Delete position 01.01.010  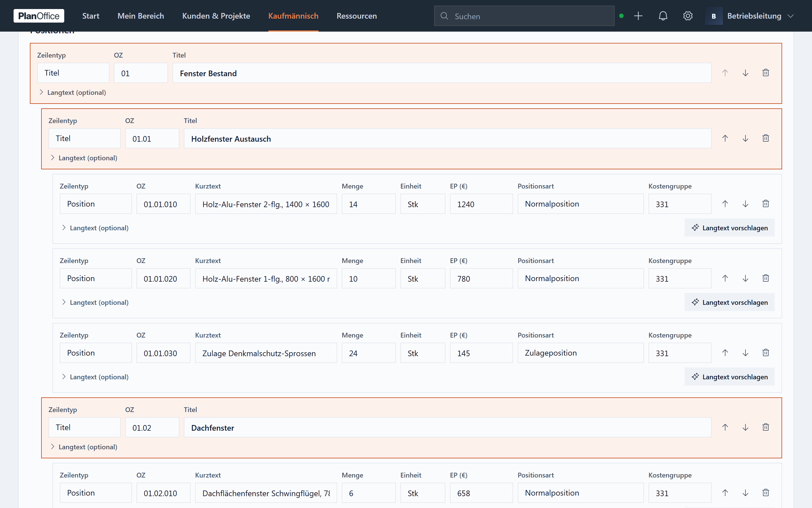point(765,204)
